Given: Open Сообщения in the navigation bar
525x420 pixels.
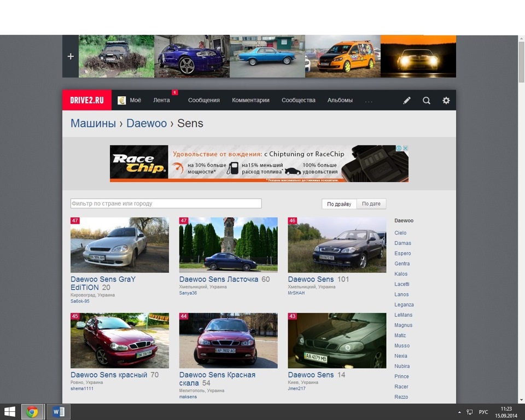Looking at the screenshot, I should tap(204, 100).
